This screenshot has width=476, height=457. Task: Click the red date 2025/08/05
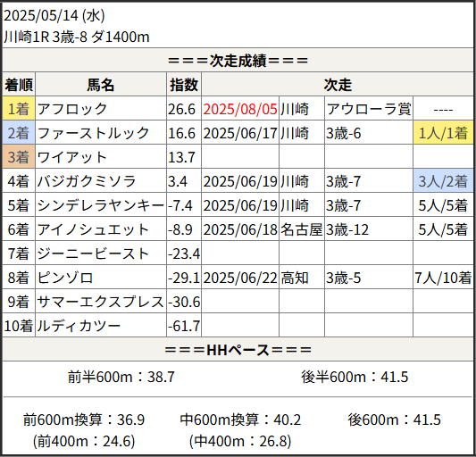240,109
